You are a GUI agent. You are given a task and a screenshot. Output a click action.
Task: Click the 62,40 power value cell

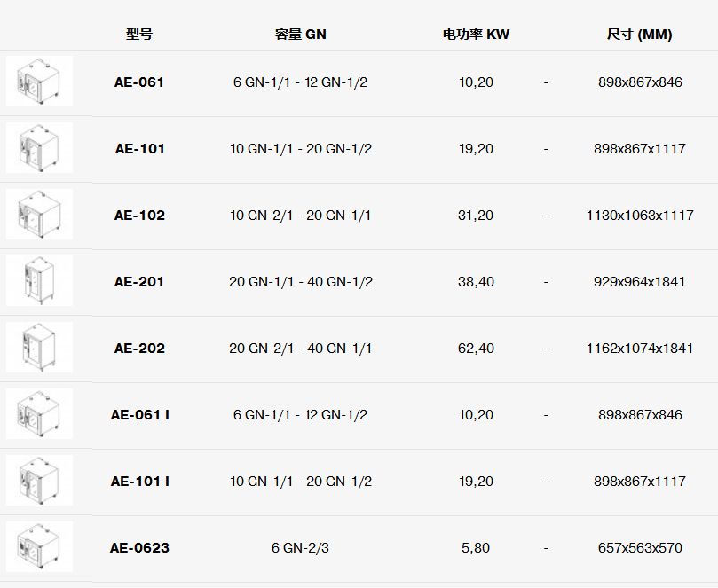(x=476, y=349)
